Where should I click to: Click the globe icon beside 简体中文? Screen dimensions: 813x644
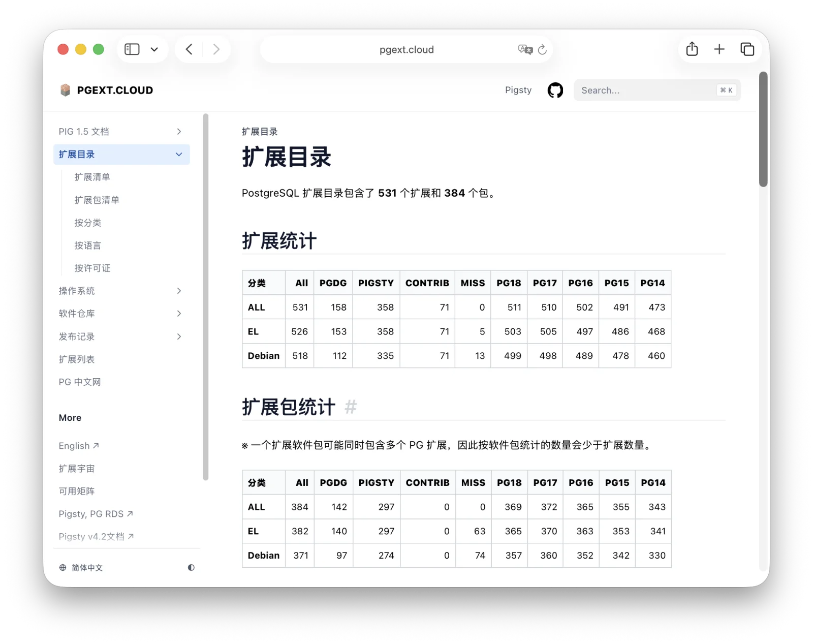tap(62, 568)
